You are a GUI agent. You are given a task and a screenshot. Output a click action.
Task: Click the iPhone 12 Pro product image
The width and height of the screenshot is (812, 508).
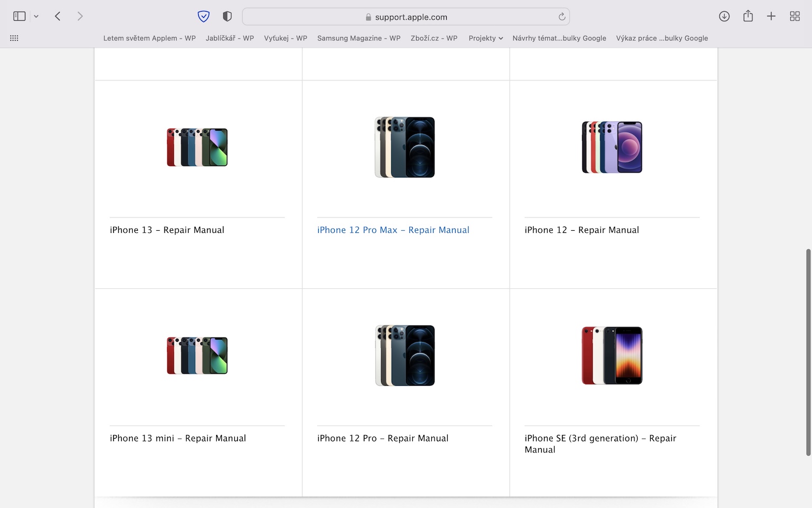pyautogui.click(x=405, y=356)
